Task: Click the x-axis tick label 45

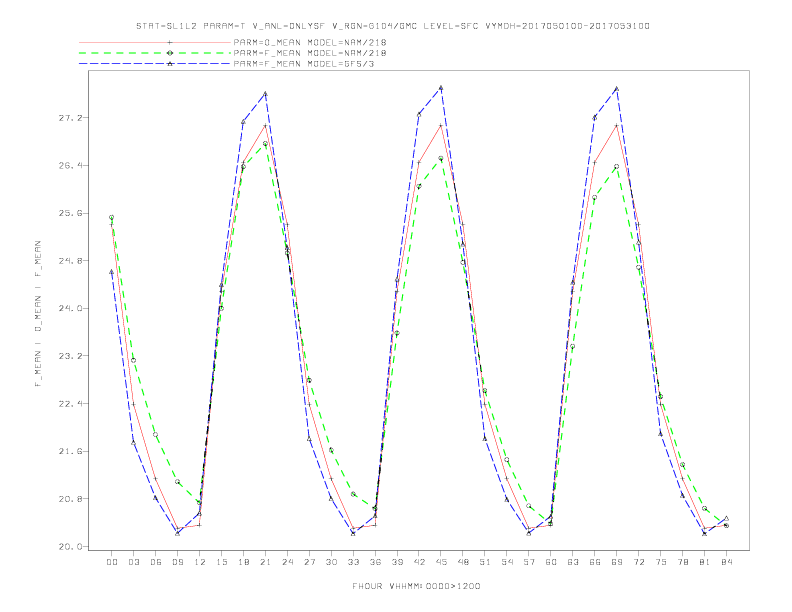Action: point(441,562)
